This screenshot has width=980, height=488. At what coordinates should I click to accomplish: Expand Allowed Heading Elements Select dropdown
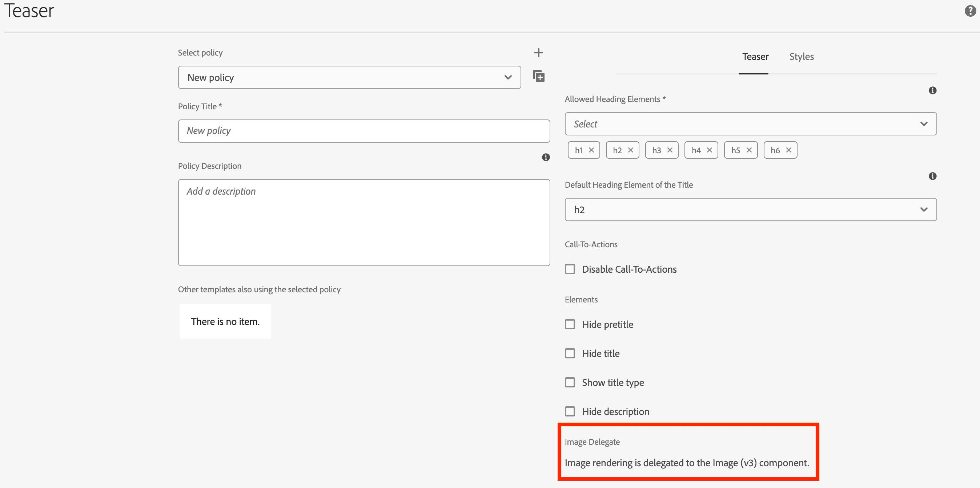tap(750, 124)
